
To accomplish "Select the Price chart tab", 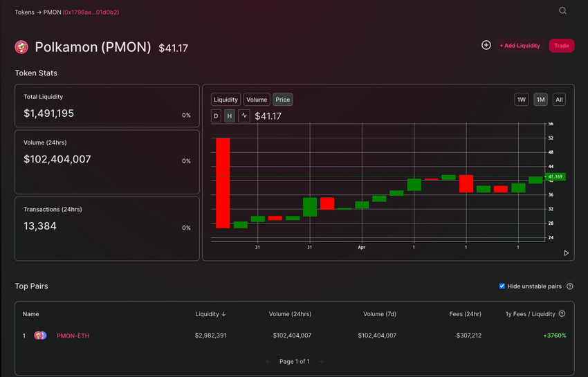I will 283,100.
